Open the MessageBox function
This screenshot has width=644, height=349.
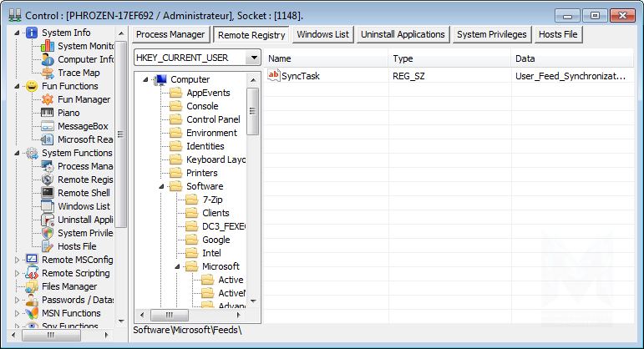(82, 126)
